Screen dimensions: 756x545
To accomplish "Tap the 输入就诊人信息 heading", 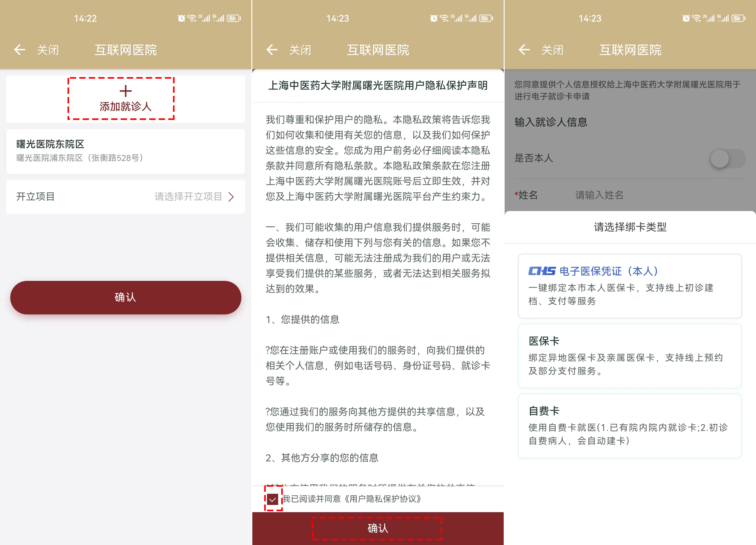I will pyautogui.click(x=551, y=122).
